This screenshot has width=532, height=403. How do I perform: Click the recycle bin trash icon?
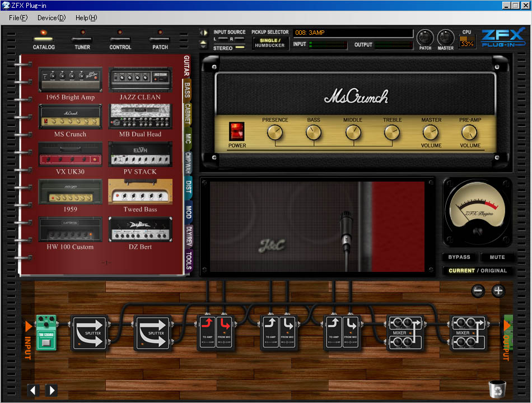pos(497,389)
